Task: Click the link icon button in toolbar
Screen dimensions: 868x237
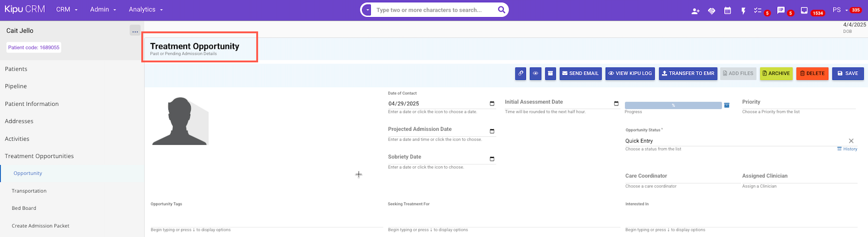Action: pyautogui.click(x=520, y=73)
